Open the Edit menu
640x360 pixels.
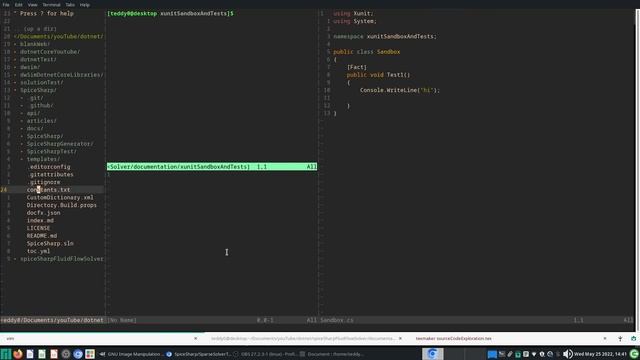(x=19, y=4)
